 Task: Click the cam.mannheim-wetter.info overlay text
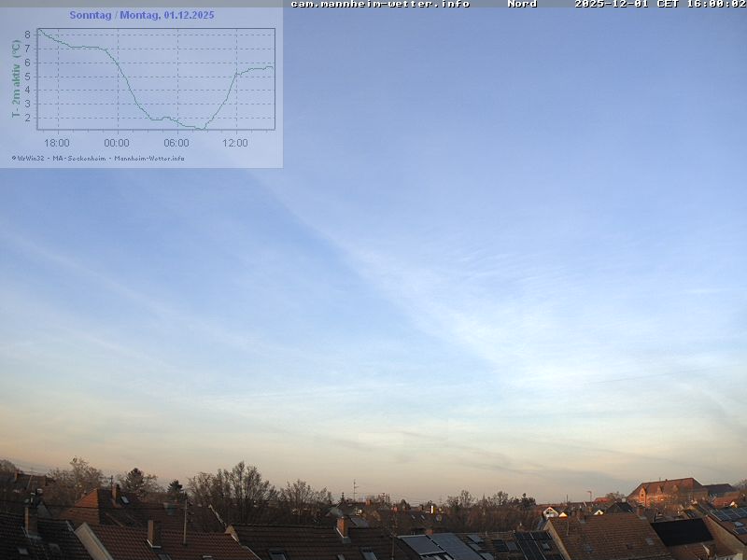coord(380,4)
